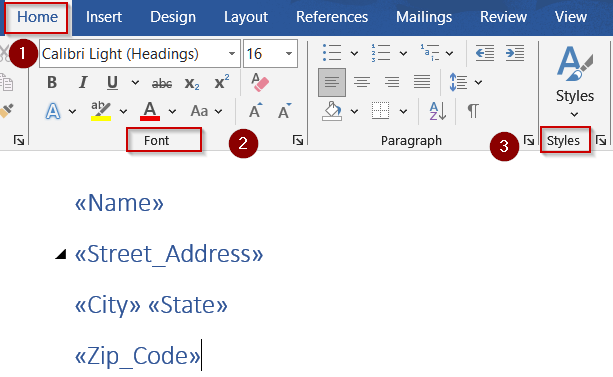Center align the text

tap(362, 82)
